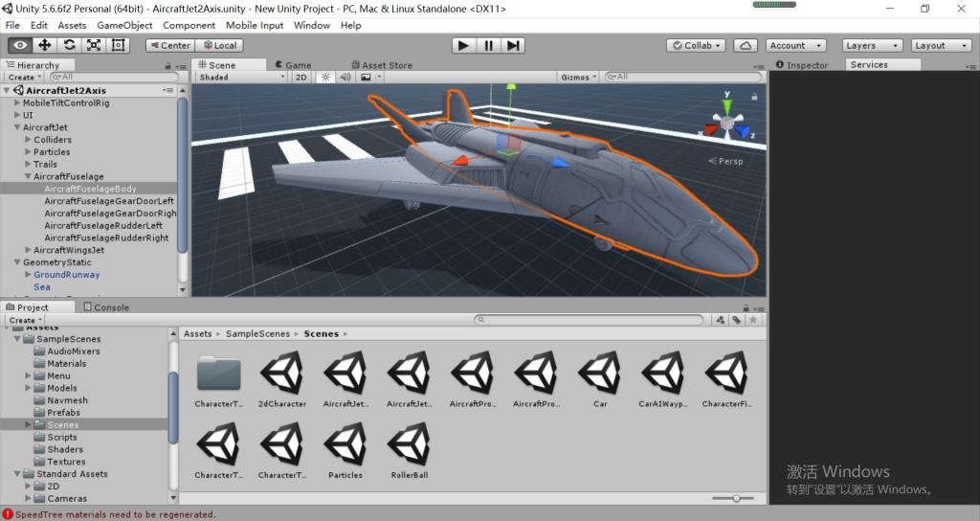Open the Account dropdown
This screenshot has height=521, width=980.
pyautogui.click(x=796, y=46)
